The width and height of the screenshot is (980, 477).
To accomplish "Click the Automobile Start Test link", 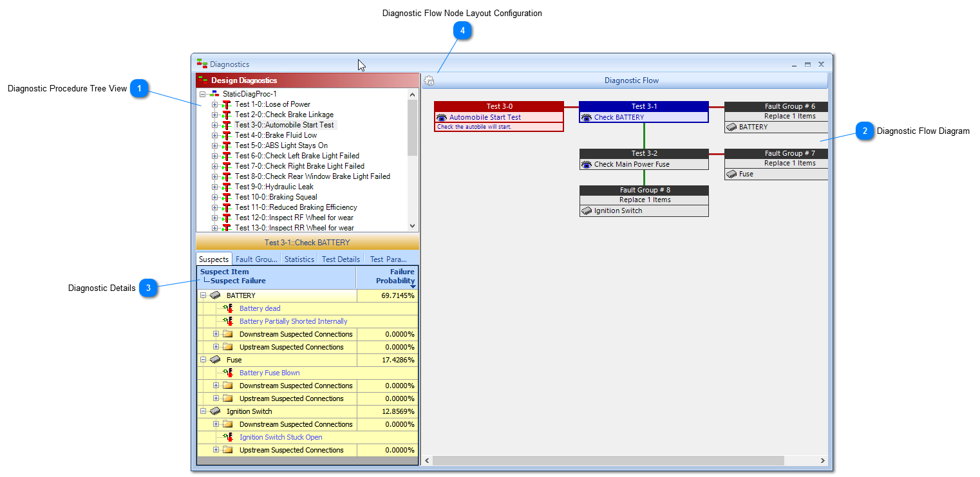I will [x=485, y=118].
